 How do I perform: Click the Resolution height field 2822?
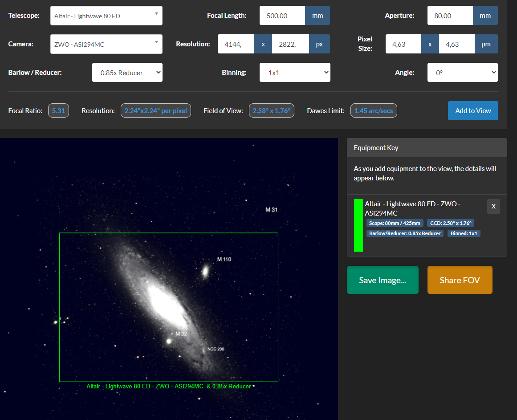coord(290,44)
